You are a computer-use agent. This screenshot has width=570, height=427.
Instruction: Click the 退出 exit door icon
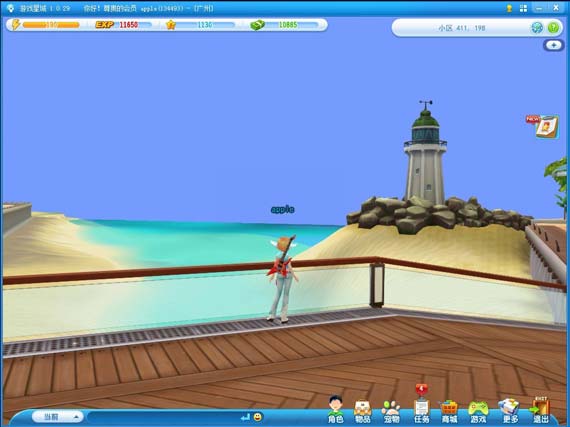pyautogui.click(x=540, y=410)
